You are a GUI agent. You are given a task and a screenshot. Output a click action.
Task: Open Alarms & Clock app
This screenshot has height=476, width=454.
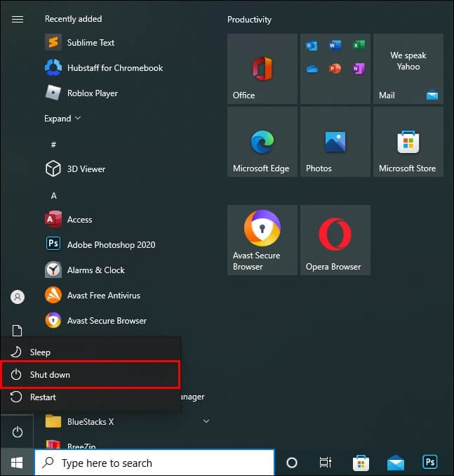(95, 270)
